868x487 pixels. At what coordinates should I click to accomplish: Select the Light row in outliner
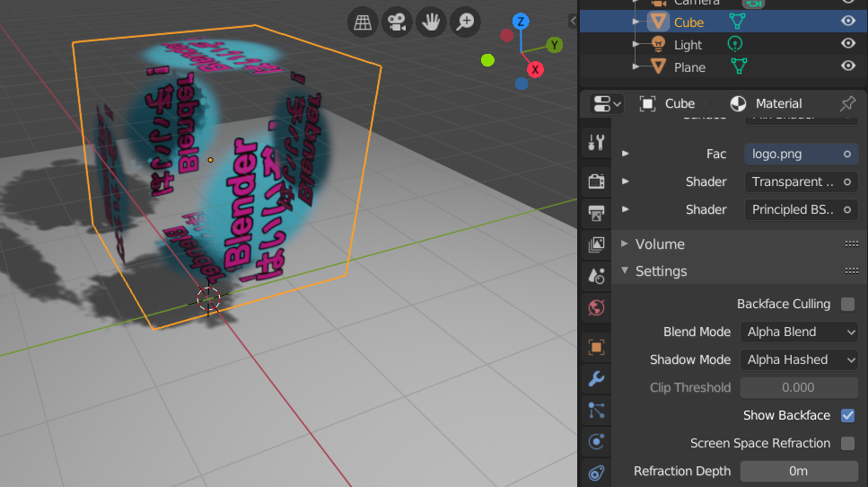tap(723, 44)
